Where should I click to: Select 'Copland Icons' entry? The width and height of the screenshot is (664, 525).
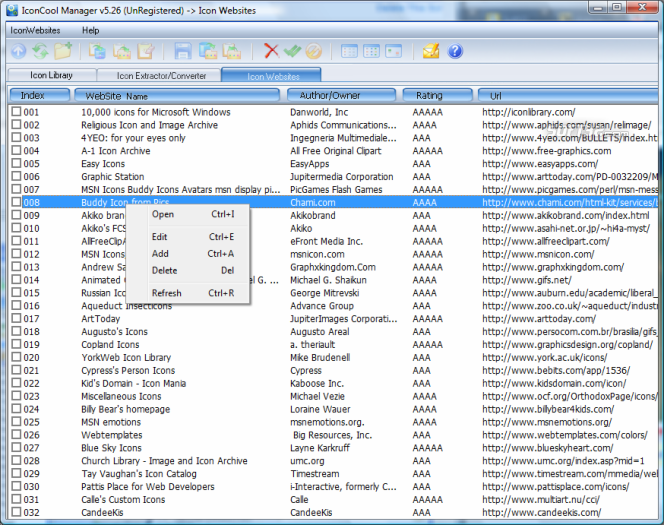tap(110, 344)
